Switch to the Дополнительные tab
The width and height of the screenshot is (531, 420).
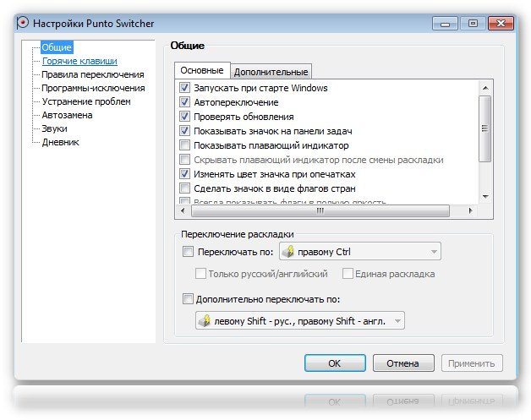click(x=271, y=72)
